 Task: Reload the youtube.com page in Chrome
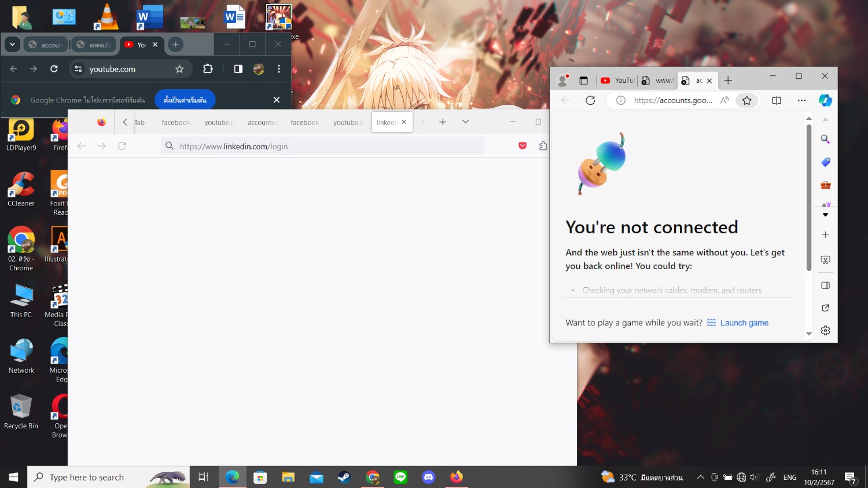(54, 69)
